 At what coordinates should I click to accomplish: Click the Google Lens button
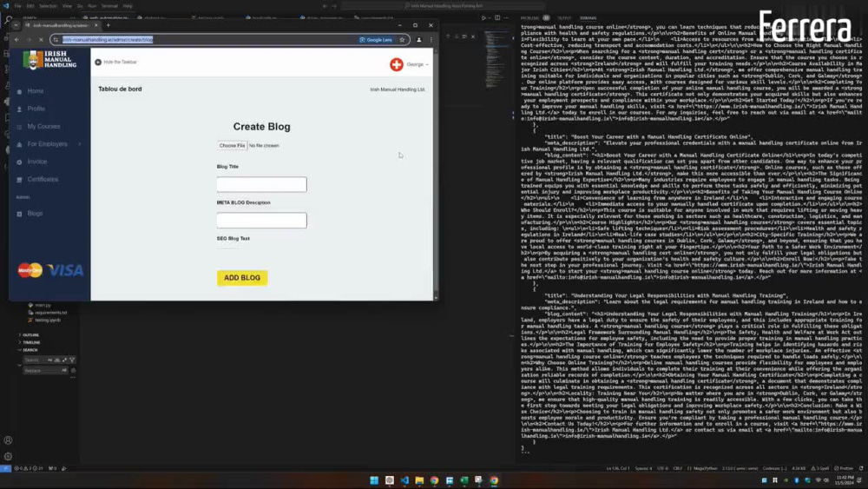coord(376,40)
